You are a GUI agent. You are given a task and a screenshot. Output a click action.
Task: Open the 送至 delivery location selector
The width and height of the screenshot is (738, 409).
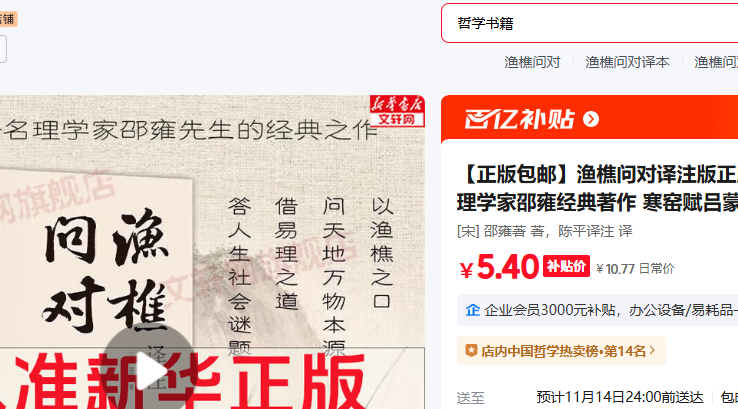[x=470, y=398]
